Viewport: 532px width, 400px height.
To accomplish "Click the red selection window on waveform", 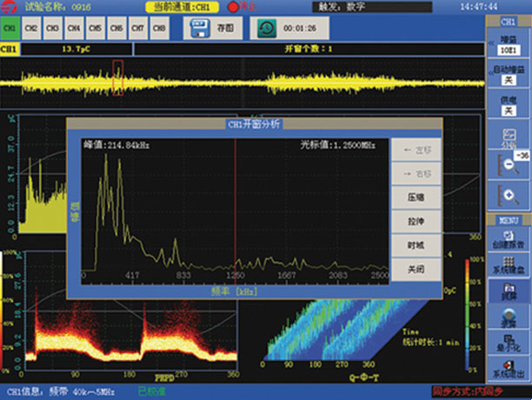I will tap(118, 77).
